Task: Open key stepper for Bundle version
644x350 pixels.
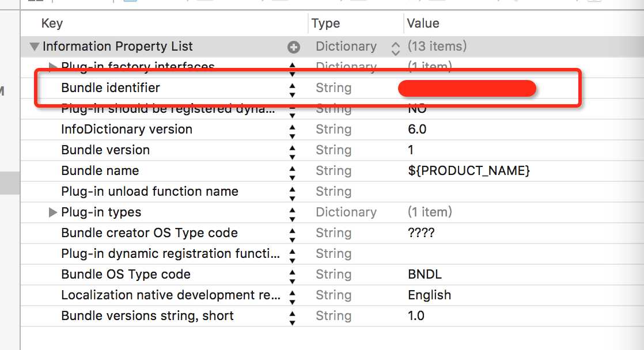Action: point(292,153)
